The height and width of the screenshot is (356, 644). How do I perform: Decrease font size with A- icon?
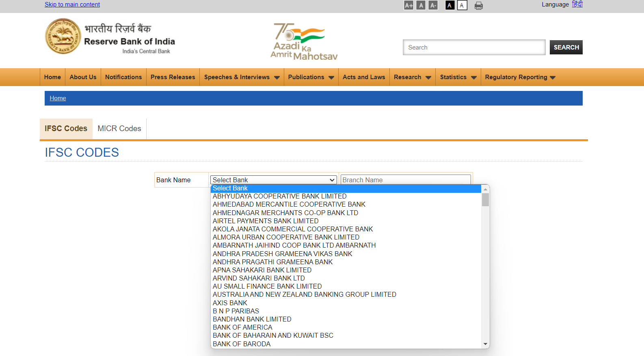point(433,5)
